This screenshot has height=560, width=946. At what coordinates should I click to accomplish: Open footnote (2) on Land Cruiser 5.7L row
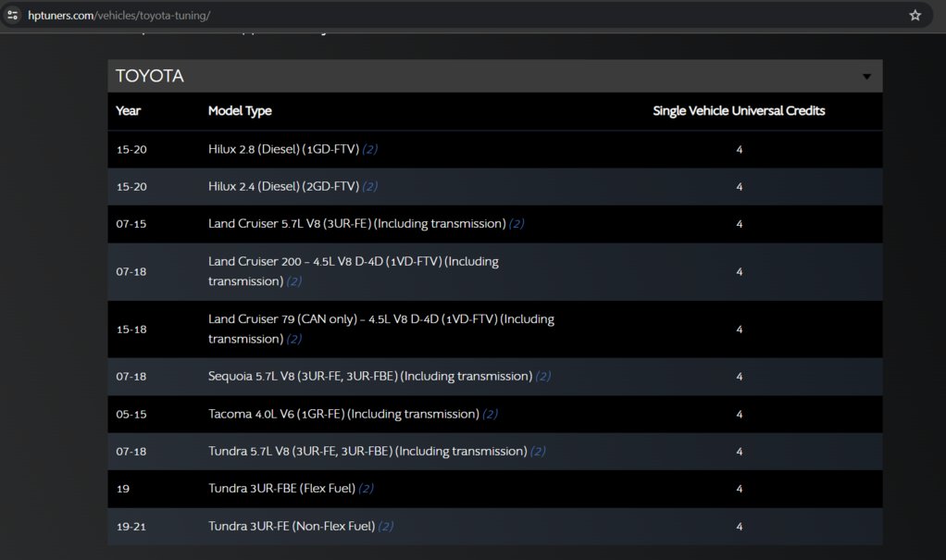[517, 224]
